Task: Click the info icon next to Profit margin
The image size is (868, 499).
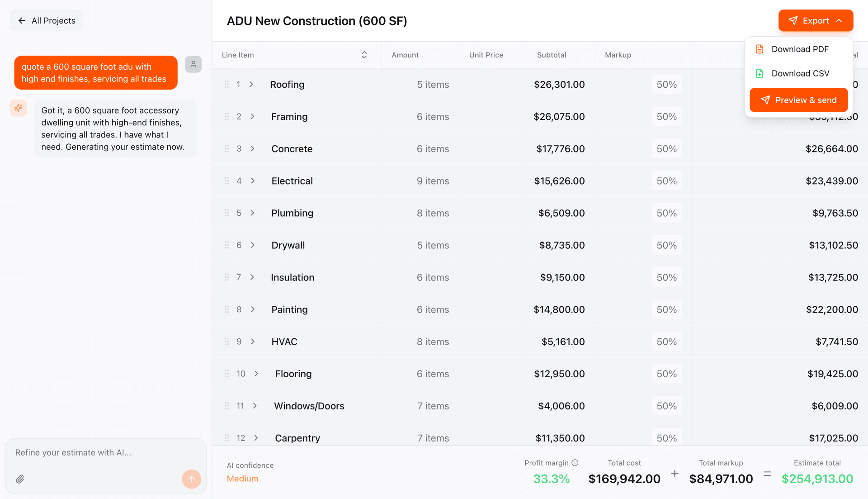Action: click(x=575, y=463)
